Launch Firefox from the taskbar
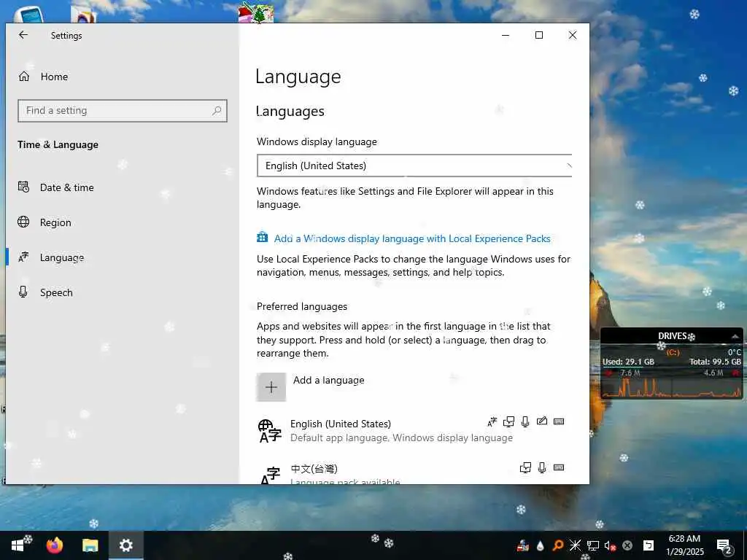The width and height of the screenshot is (747, 560). pyautogui.click(x=54, y=545)
